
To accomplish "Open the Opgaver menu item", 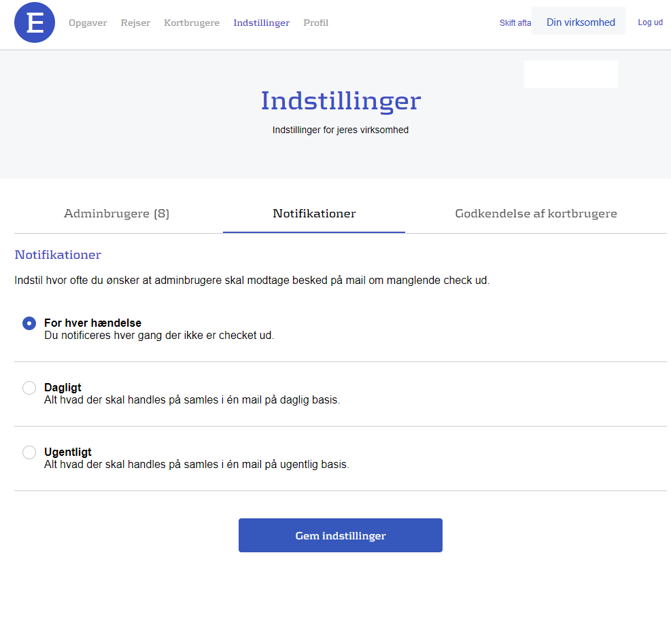I will click(x=88, y=23).
